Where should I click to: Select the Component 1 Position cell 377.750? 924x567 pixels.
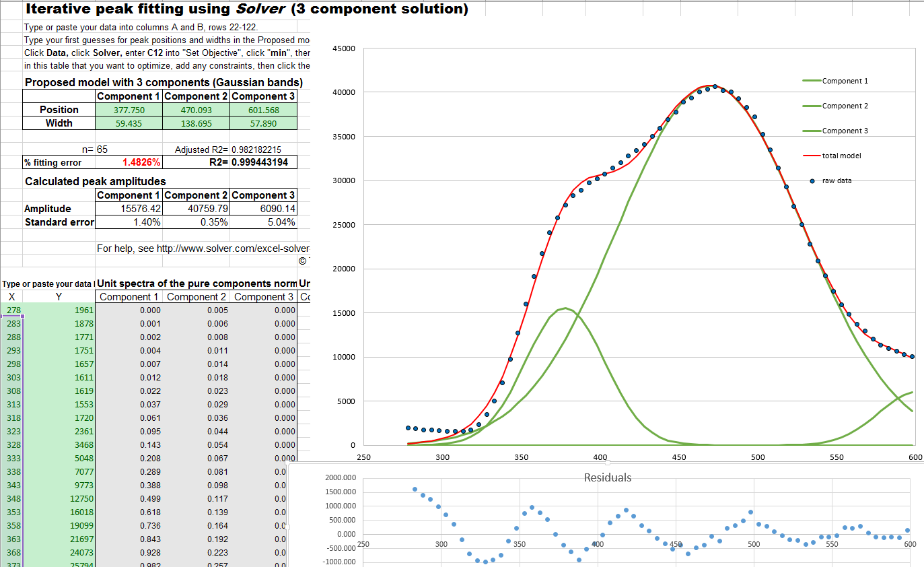click(x=129, y=110)
